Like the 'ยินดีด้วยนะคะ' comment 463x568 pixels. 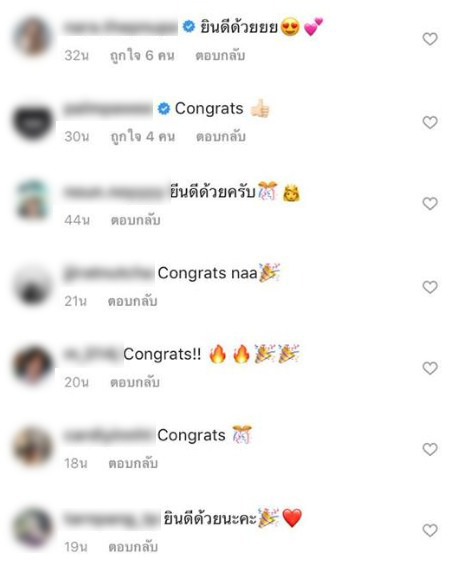(x=430, y=530)
